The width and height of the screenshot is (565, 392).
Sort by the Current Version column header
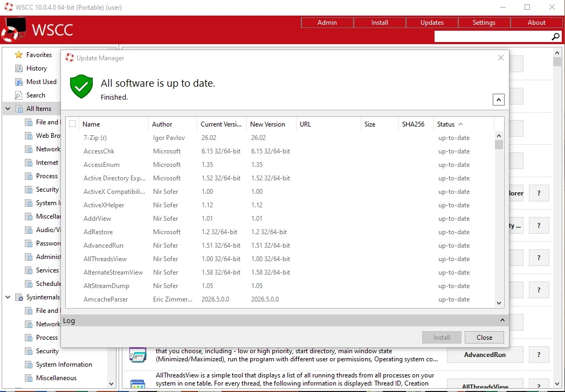pyautogui.click(x=222, y=124)
